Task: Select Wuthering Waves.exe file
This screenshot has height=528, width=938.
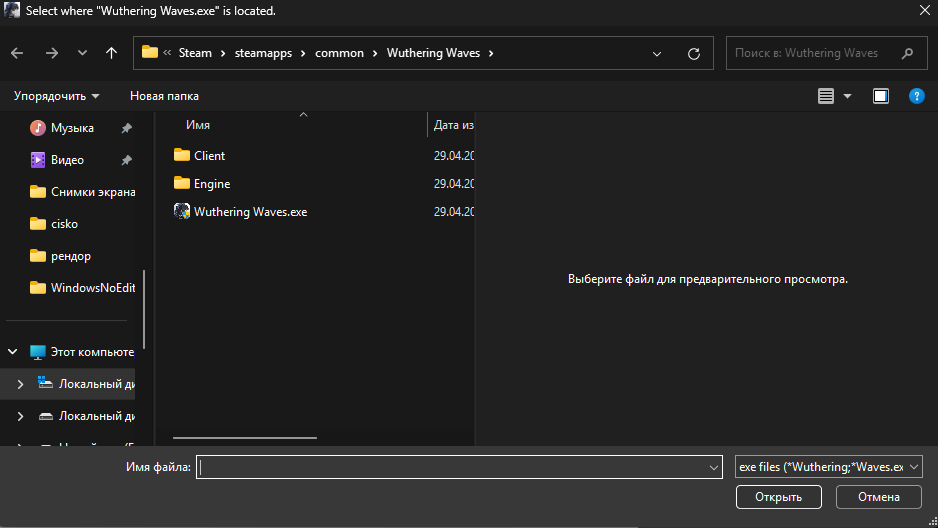Action: (x=250, y=212)
